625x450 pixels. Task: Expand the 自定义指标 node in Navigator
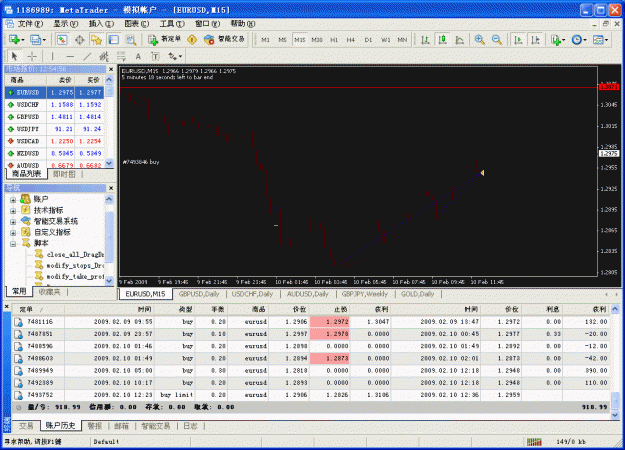pyautogui.click(x=13, y=233)
